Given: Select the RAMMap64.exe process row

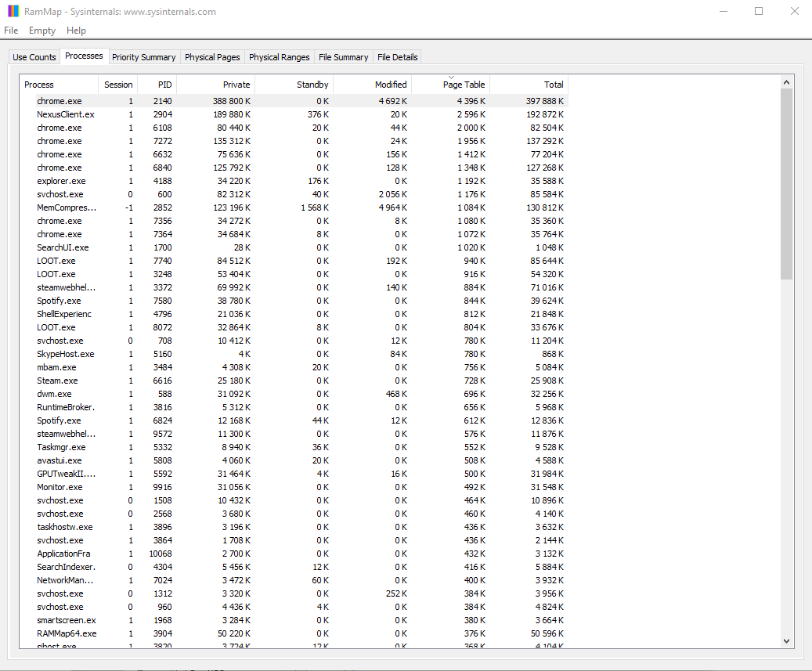Looking at the screenshot, I should point(294,633).
